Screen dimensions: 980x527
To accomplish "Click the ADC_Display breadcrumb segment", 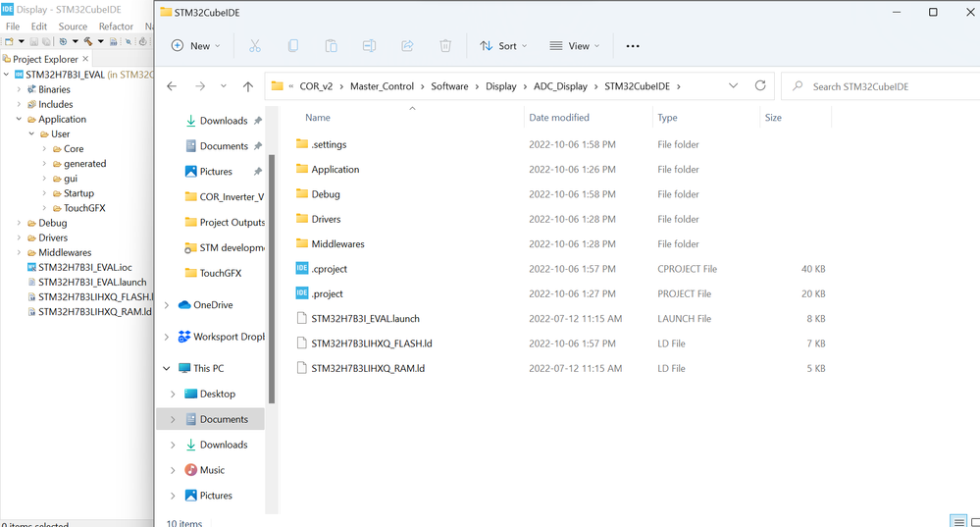I will coord(560,86).
